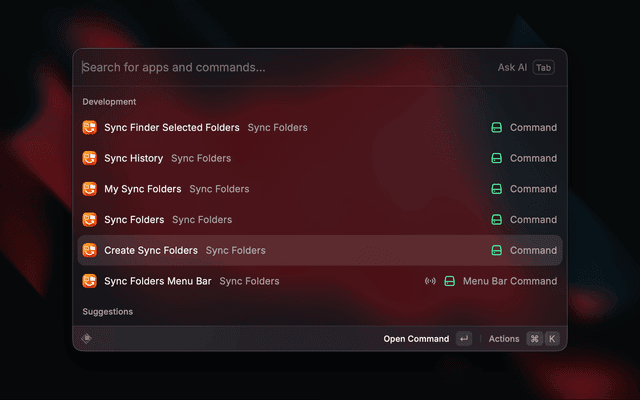Select the My Sync Folders command
Image resolution: width=640 pixels, height=400 pixels.
pyautogui.click(x=143, y=189)
